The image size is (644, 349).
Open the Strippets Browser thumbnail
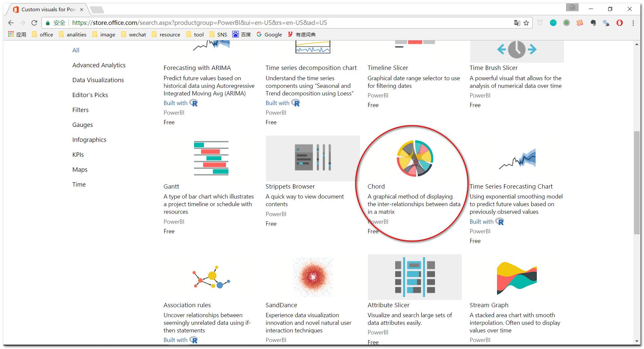(x=313, y=158)
